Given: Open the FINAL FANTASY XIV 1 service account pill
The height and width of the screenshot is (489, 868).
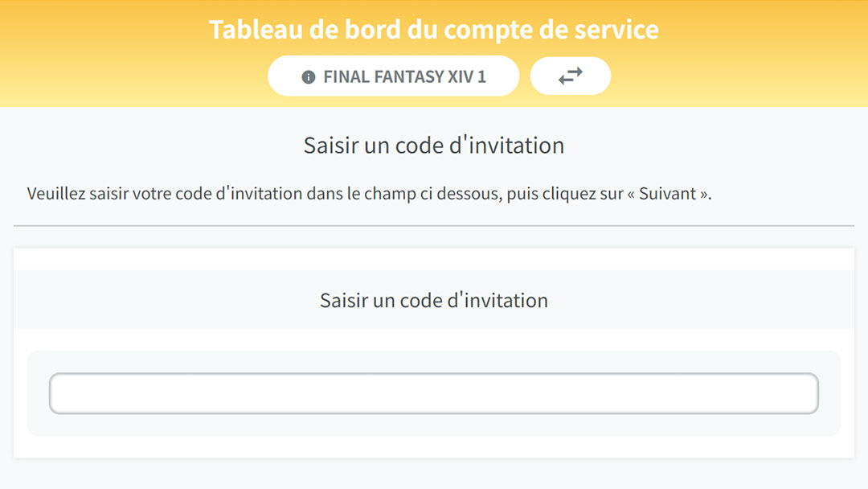Looking at the screenshot, I should (x=394, y=76).
